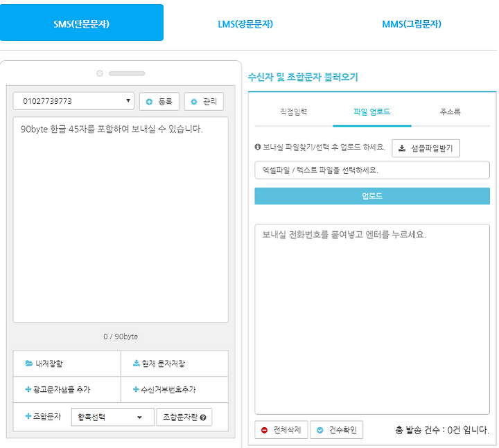Click the blue 업로드 button

pos(372,196)
